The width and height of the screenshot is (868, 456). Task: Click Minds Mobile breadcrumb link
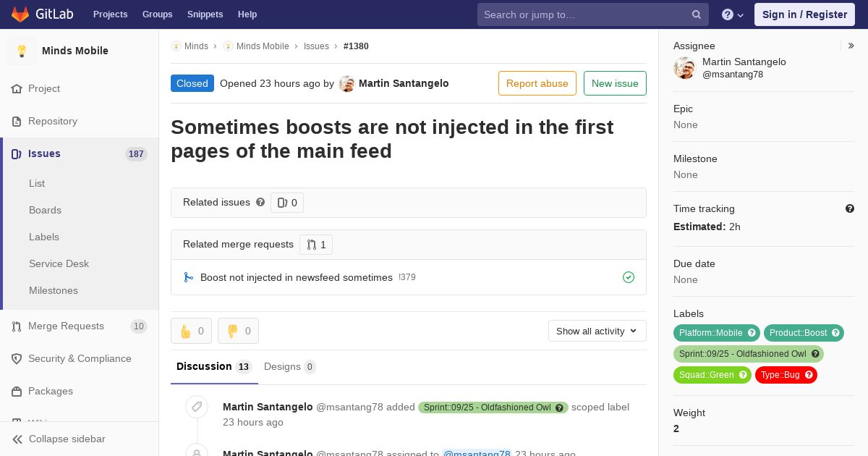tap(263, 46)
